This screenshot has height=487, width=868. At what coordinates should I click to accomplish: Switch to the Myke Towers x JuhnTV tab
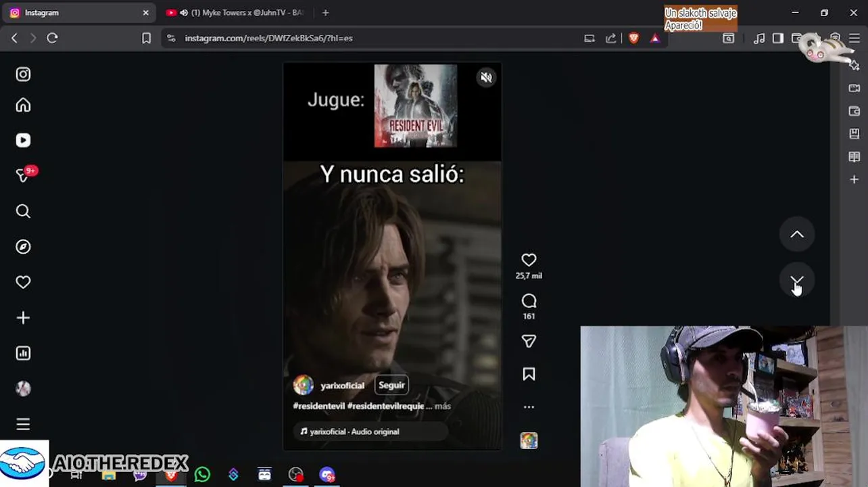click(235, 12)
